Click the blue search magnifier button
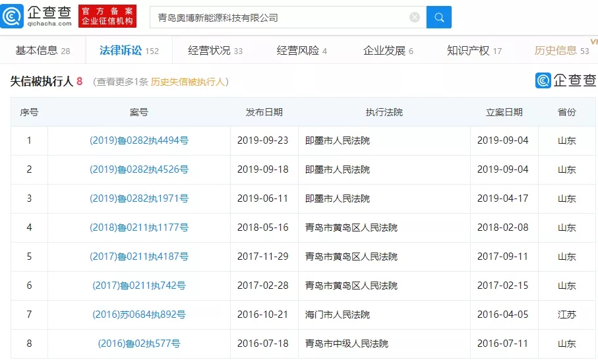598x364 pixels. coord(438,17)
